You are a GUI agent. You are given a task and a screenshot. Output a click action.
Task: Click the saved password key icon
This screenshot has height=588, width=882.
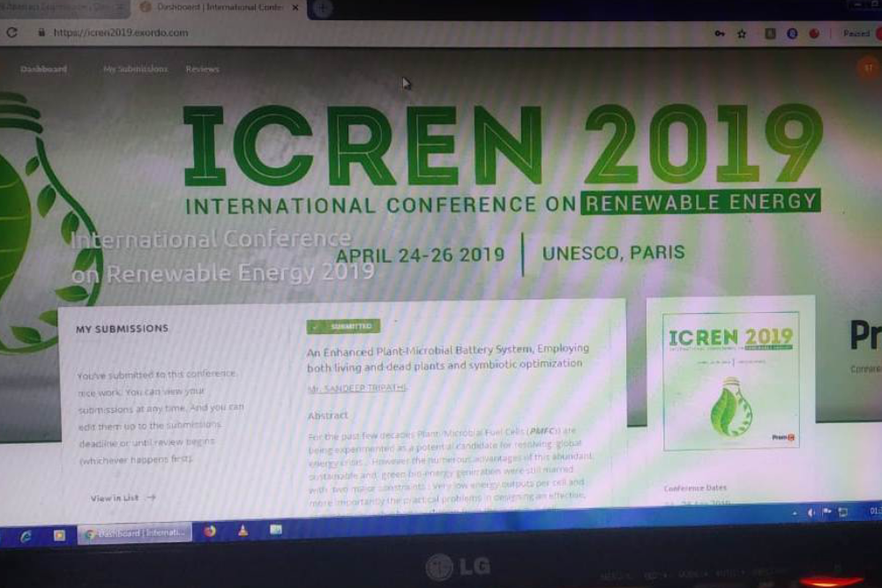720,33
